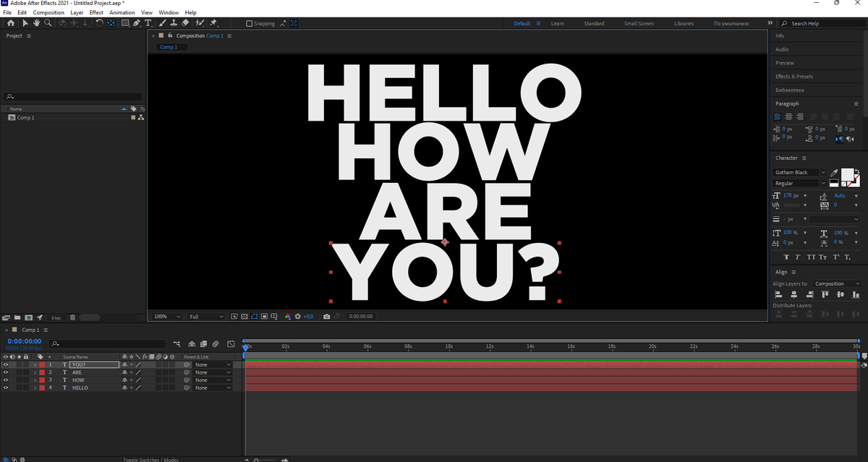Open the viewer magnification 100% dropdown
868x462 pixels.
click(167, 317)
